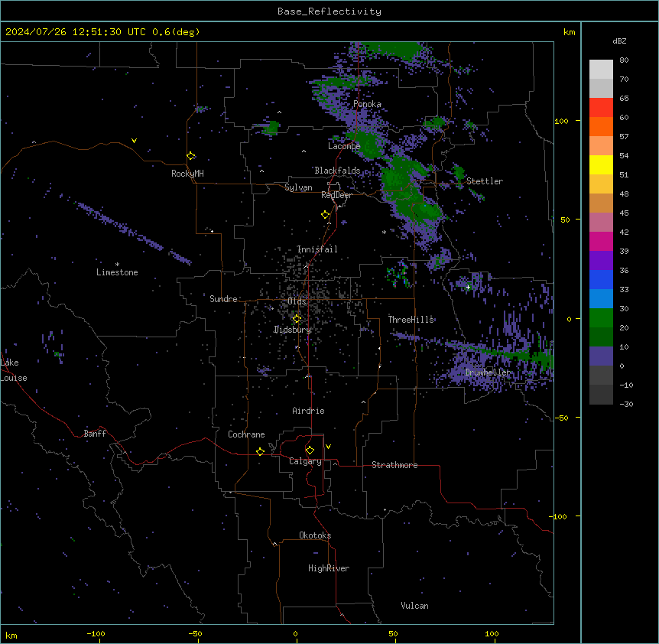Screen dimensions: 659x644
Task: Click the slate purple 10–0 dBZ legend swatch
Action: click(x=601, y=356)
